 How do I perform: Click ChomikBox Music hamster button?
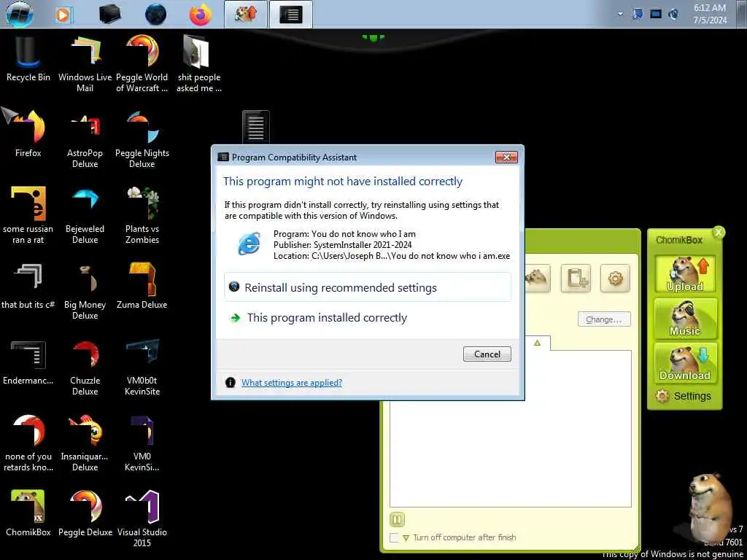pos(684,319)
